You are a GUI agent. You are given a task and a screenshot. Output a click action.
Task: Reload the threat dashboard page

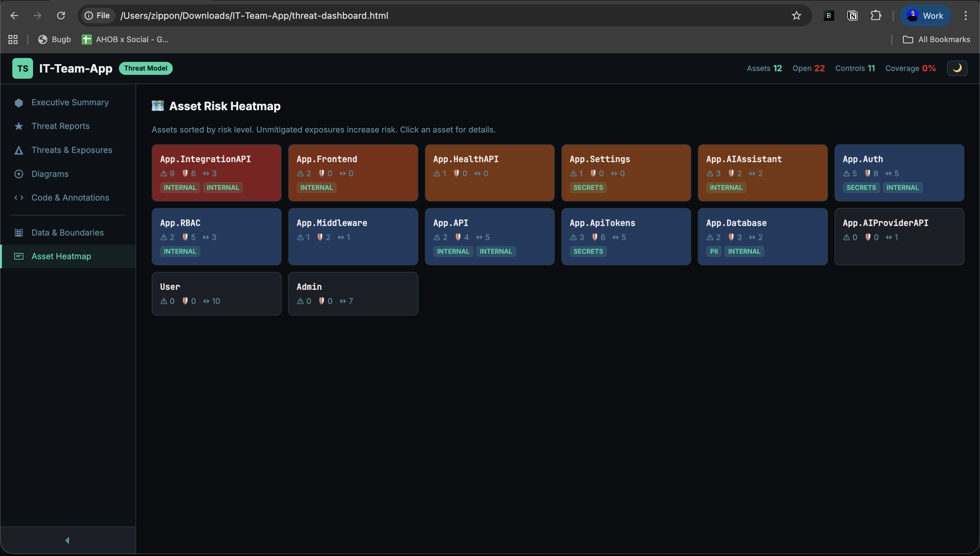click(61, 15)
